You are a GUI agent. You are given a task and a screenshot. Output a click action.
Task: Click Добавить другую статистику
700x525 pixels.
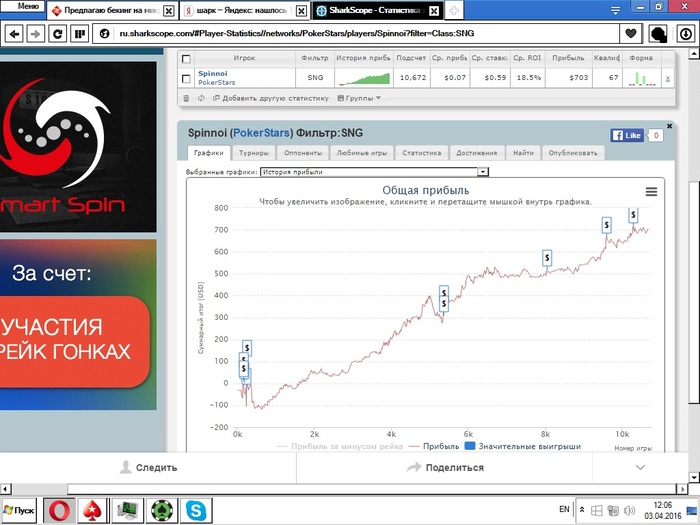click(x=271, y=98)
